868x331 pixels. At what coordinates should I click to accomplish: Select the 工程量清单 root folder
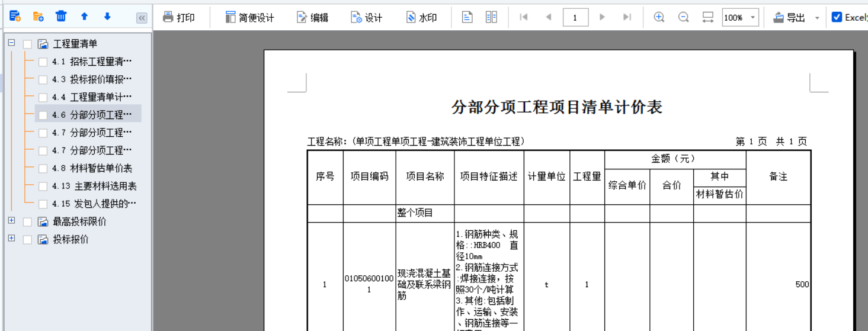coord(75,44)
